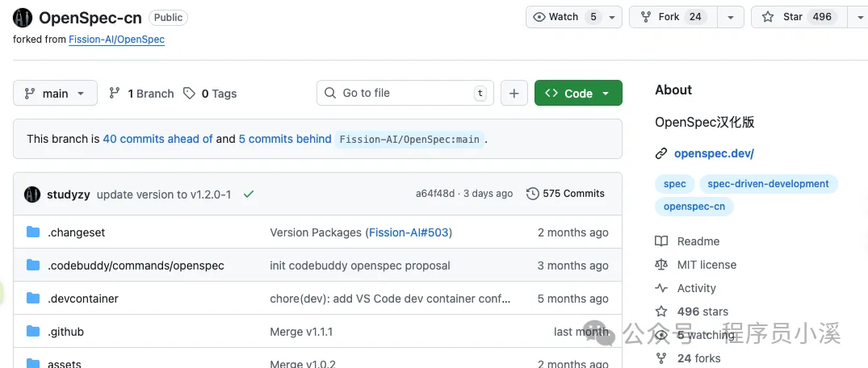
Task: Click the studyzy avatar in commit row
Action: [32, 194]
